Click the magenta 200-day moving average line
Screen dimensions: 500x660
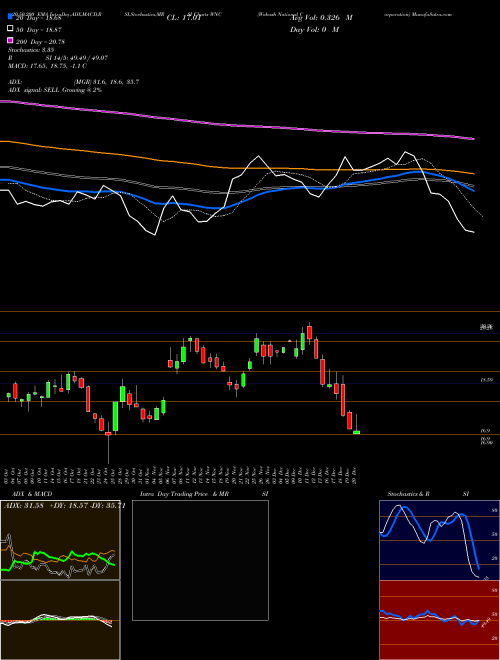(x=236, y=125)
